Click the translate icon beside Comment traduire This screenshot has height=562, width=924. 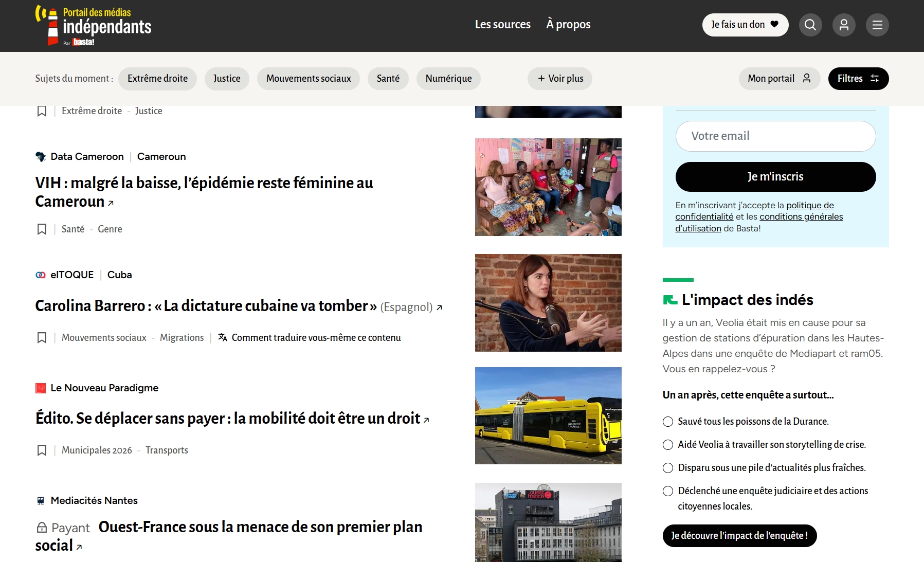223,338
